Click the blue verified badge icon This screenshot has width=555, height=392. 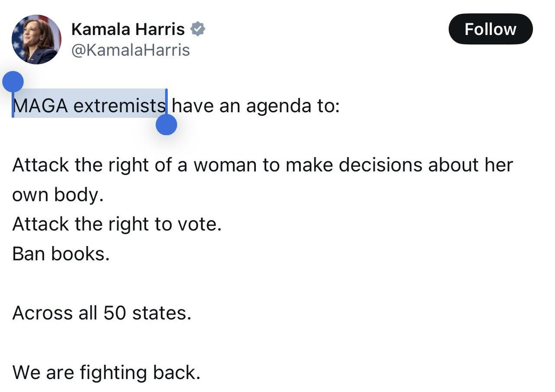198,29
